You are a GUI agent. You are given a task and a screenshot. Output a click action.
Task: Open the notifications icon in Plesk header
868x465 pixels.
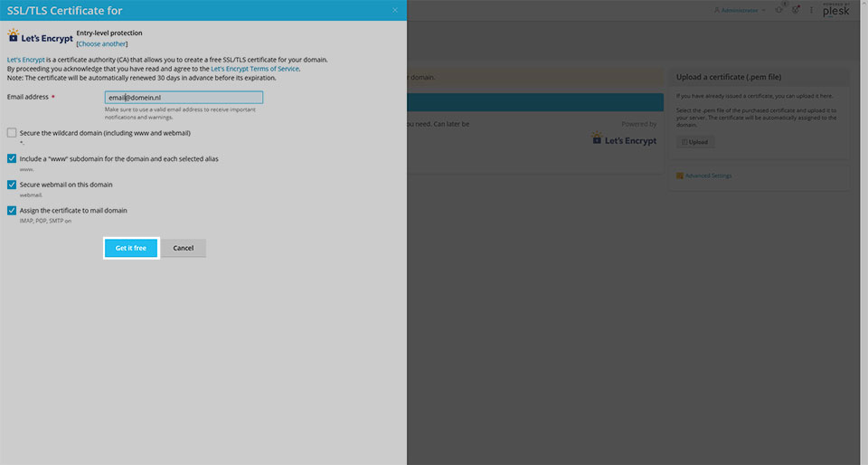click(779, 9)
